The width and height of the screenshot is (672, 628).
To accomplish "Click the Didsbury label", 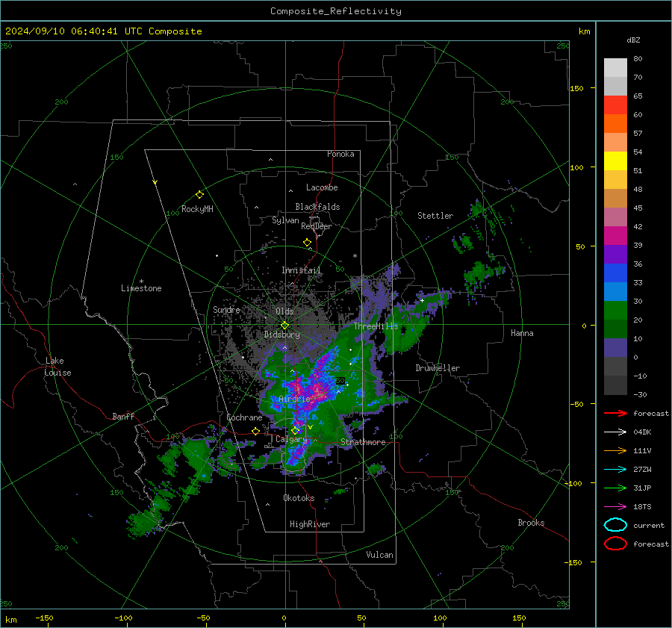I will coord(282,335).
